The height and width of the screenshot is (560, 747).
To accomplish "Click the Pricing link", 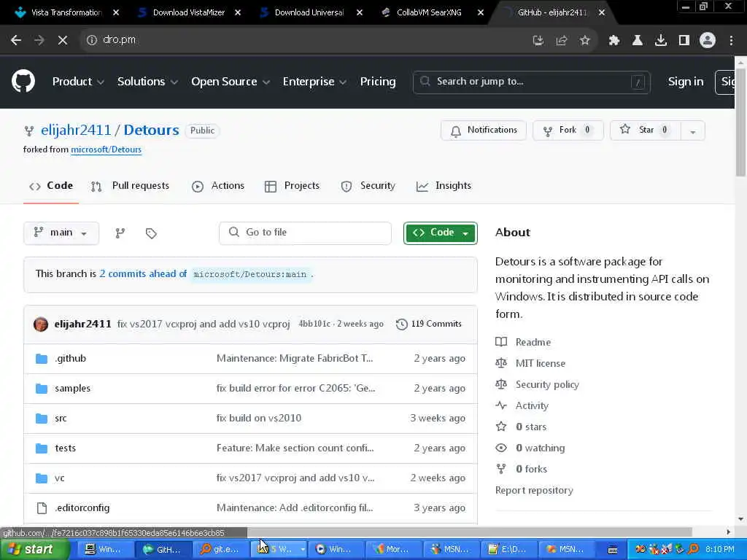I will (378, 82).
